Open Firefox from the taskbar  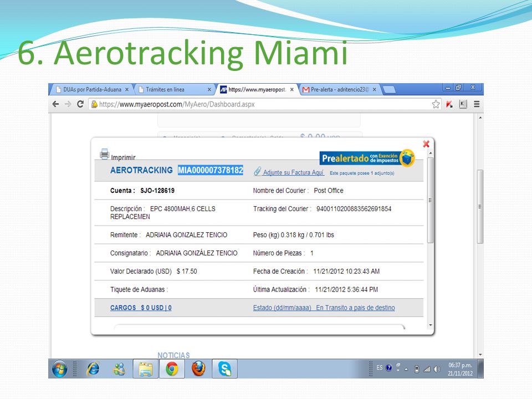click(x=198, y=369)
